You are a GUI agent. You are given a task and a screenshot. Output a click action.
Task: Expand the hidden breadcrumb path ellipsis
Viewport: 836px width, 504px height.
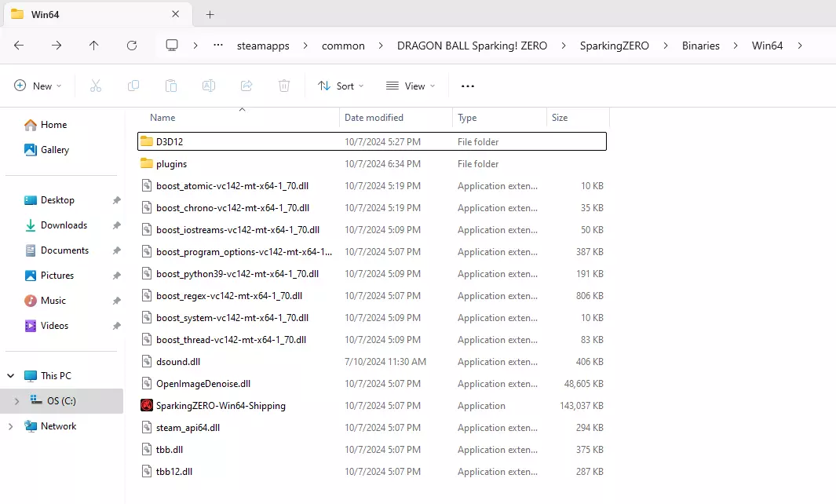click(218, 46)
